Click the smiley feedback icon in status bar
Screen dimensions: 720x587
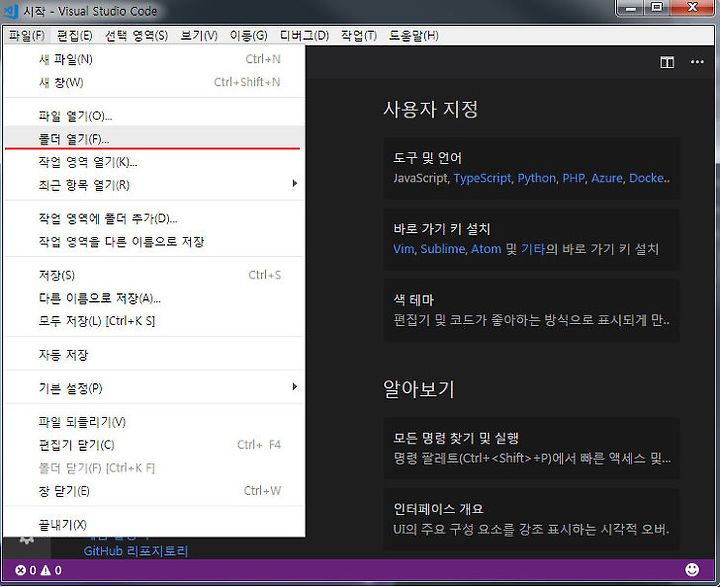click(692, 570)
